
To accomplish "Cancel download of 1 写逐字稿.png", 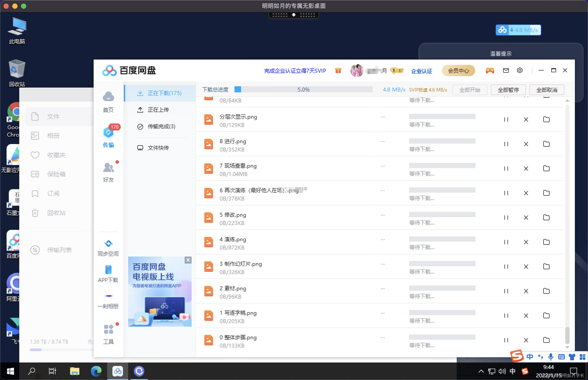I will 526,316.
